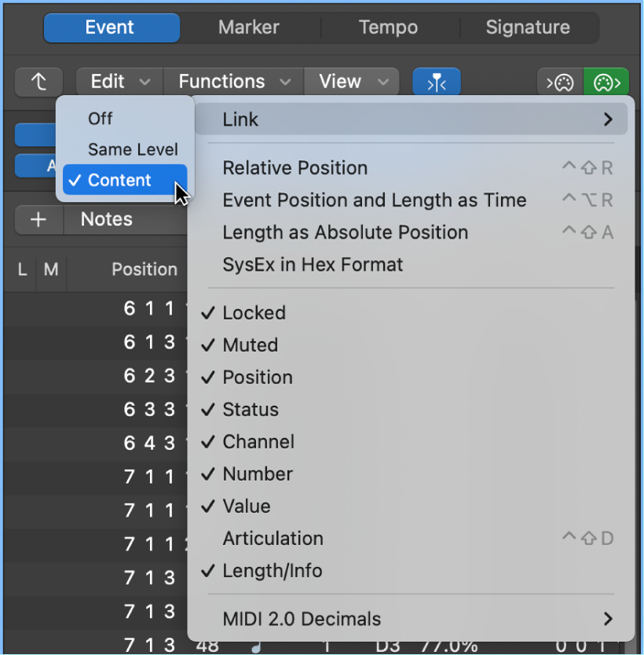Uncheck the Muted column option
This screenshot has height=655, width=644.
(x=251, y=345)
